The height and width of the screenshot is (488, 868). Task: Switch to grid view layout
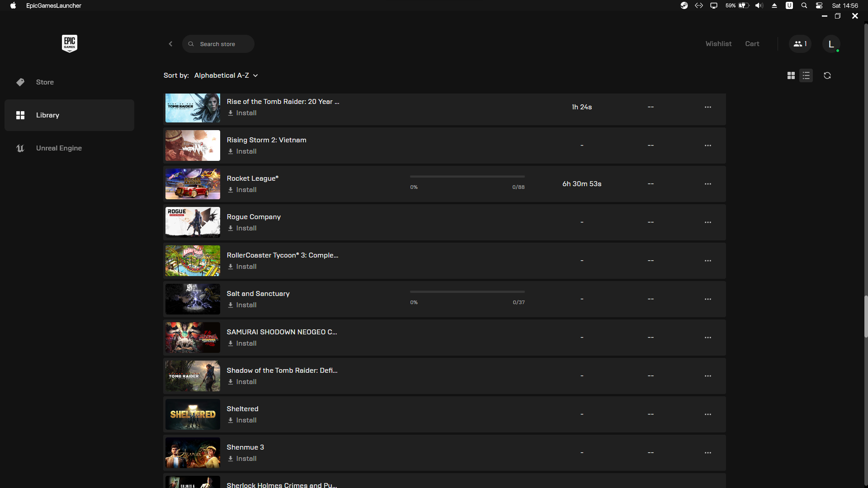791,75
